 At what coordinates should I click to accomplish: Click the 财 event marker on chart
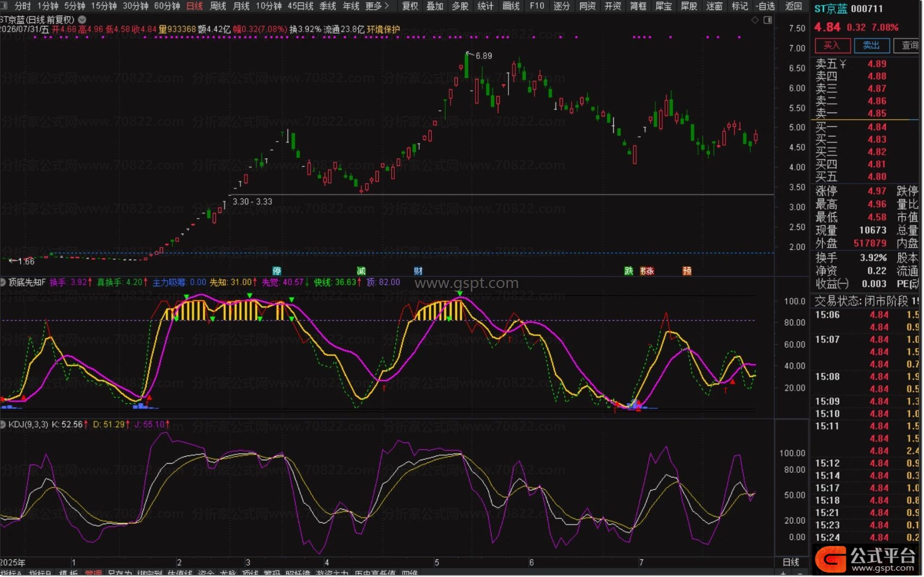[x=418, y=271]
